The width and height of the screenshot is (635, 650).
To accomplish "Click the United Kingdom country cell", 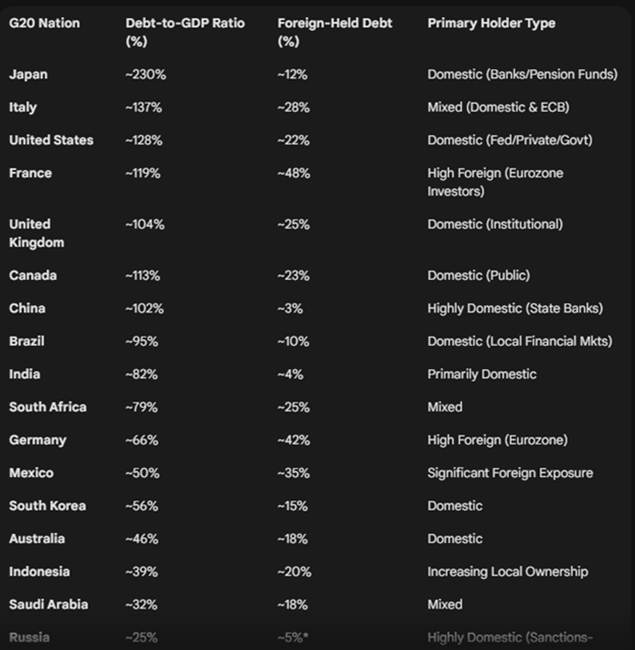I will click(x=37, y=232).
